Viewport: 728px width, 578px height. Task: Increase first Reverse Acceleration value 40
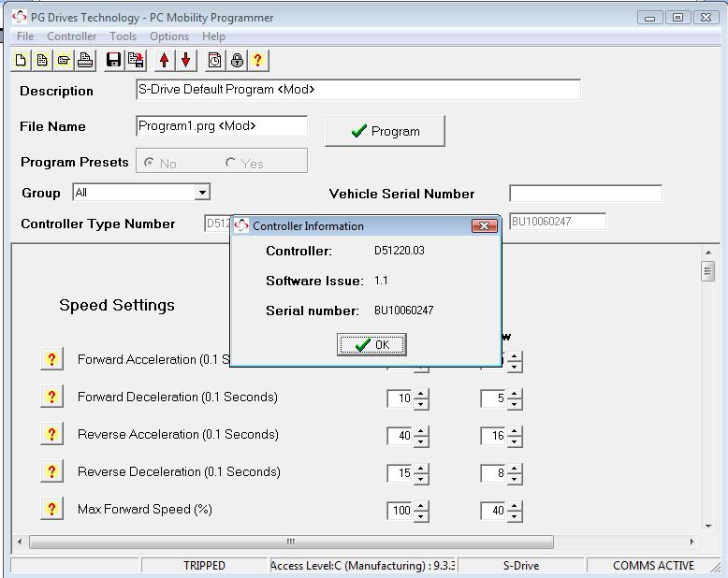(421, 431)
